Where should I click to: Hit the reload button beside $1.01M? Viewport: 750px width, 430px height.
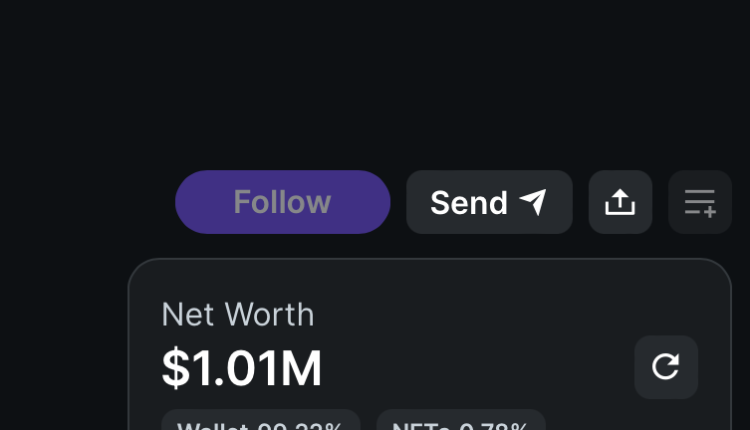point(666,367)
